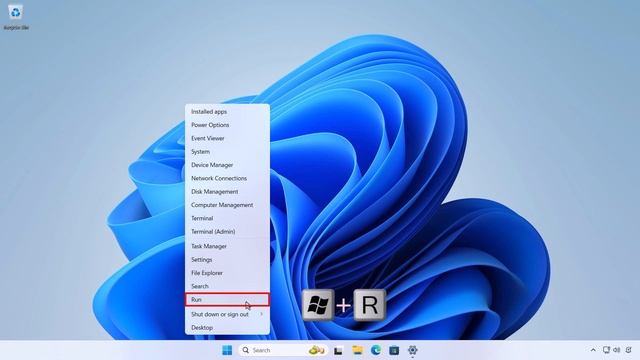Open Microsoft Edge from the taskbar
Viewport: 640px width, 360px height.
(376, 350)
